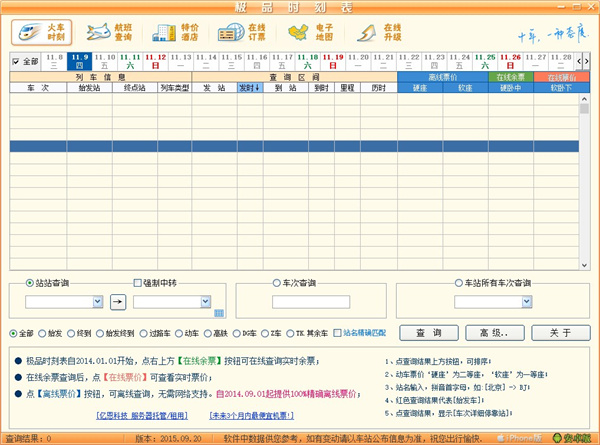Select date tab 11.26
The image size is (600, 445).
[x=510, y=61]
